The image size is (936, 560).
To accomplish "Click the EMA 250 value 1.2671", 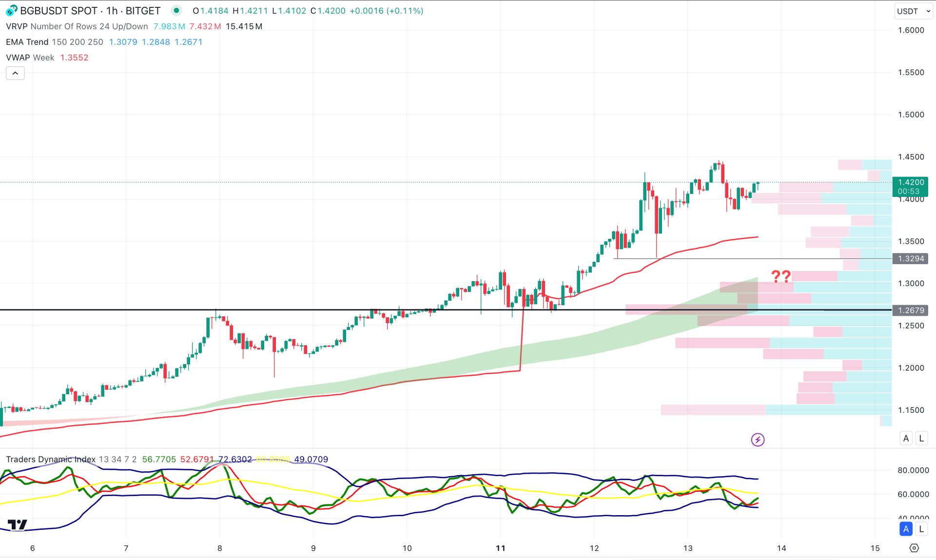I will (189, 42).
